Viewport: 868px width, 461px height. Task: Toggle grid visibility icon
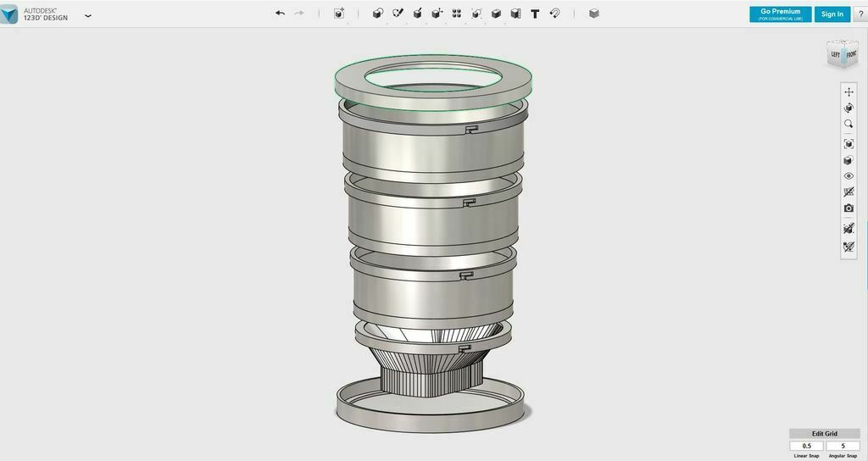coord(849,192)
